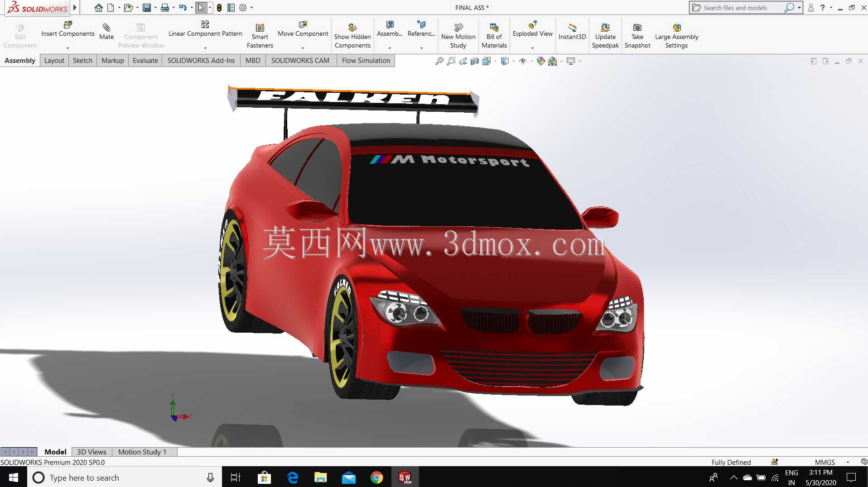Screen dimensions: 868x487
Task: Click the Home icon in the quick access bar
Action: (98, 8)
